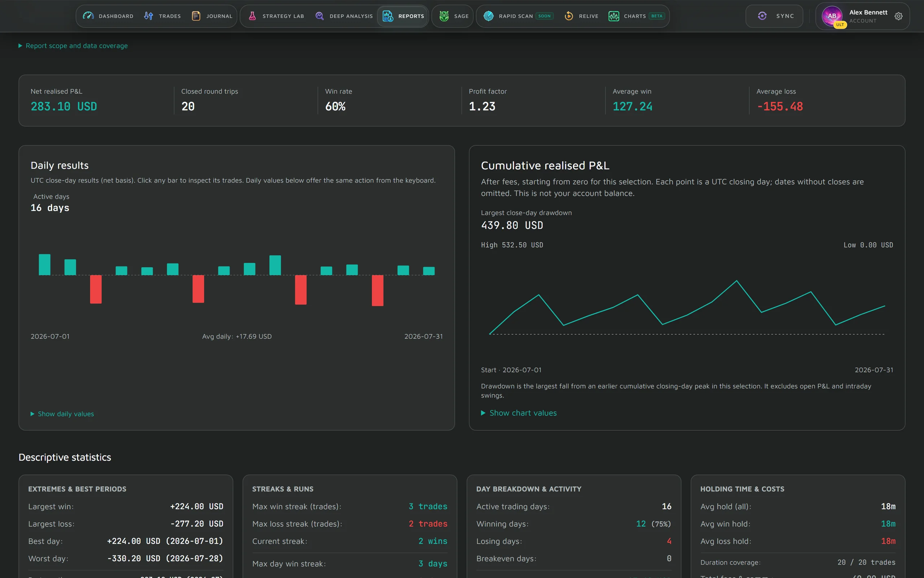Expand Show daily values

click(62, 414)
